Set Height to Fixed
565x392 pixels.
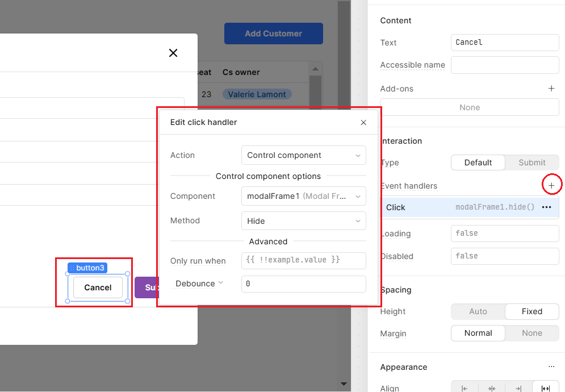532,311
